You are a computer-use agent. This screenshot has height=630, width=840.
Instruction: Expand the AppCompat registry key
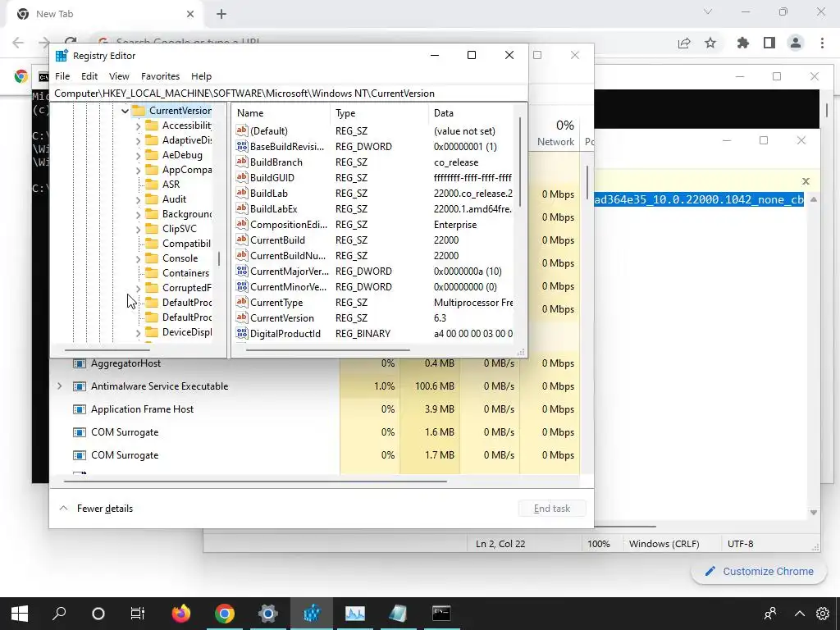[138, 170]
